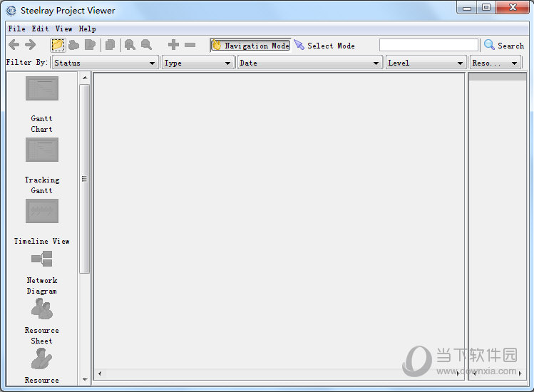Expand the Reso... filter dropdown
Screen dimensions: 534x392
(x=496, y=63)
